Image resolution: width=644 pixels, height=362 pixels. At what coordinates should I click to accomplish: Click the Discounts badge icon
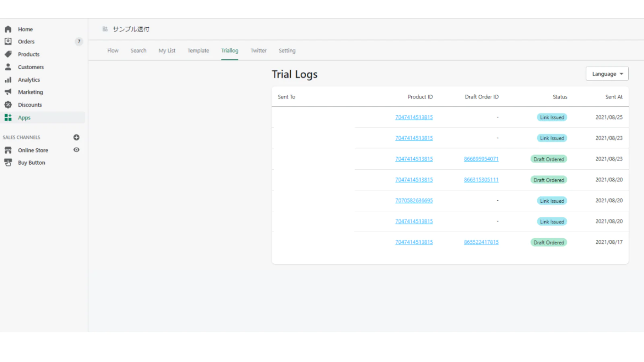pos(8,105)
